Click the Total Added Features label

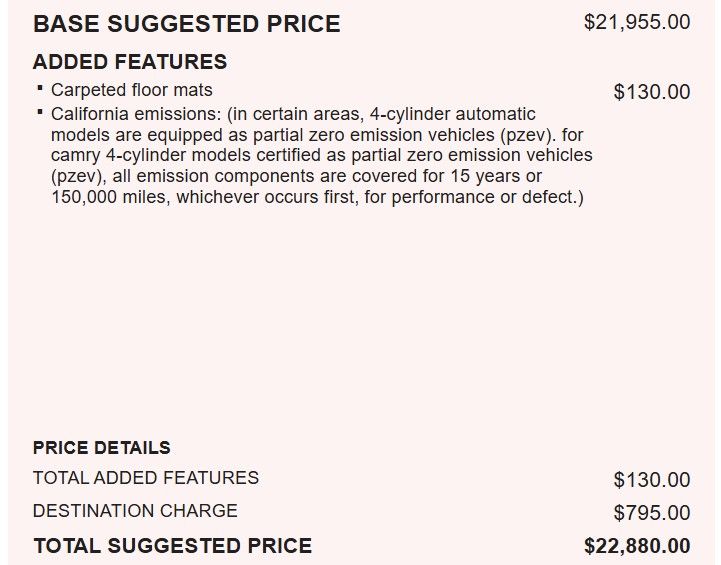[146, 478]
